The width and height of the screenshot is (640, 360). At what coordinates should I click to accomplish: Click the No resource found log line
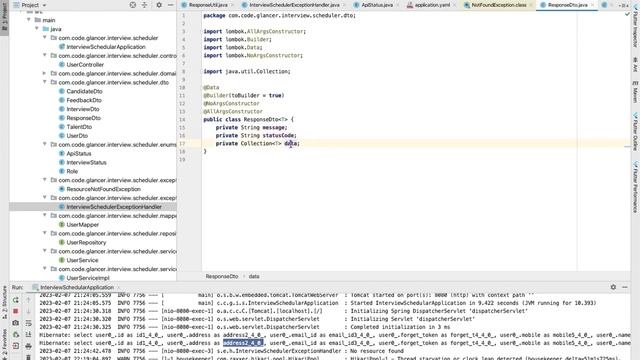pyautogui.click(x=377, y=351)
